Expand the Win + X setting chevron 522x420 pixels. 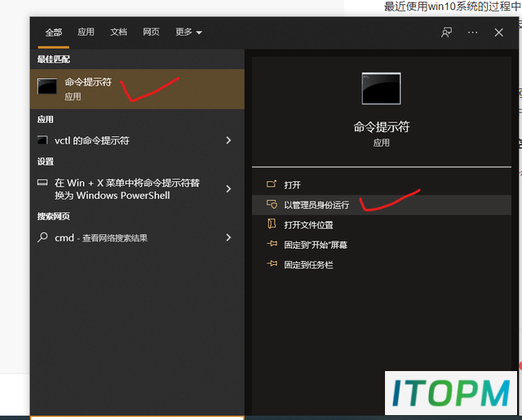pos(228,188)
